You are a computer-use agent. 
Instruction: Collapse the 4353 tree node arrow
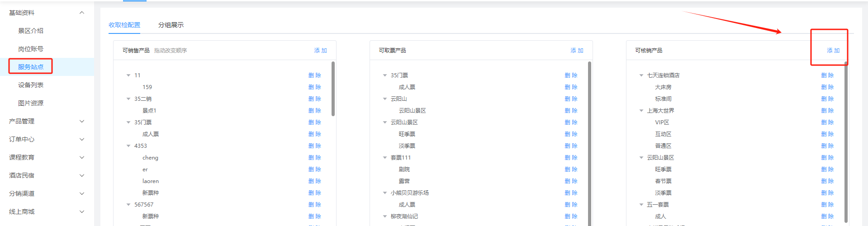point(128,146)
